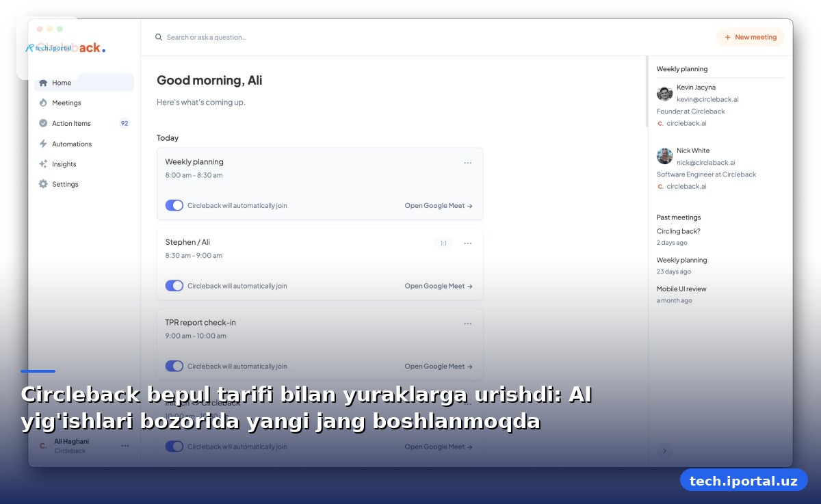Click the Settings gear icon
Image resolution: width=821 pixels, height=504 pixels.
[x=43, y=184]
